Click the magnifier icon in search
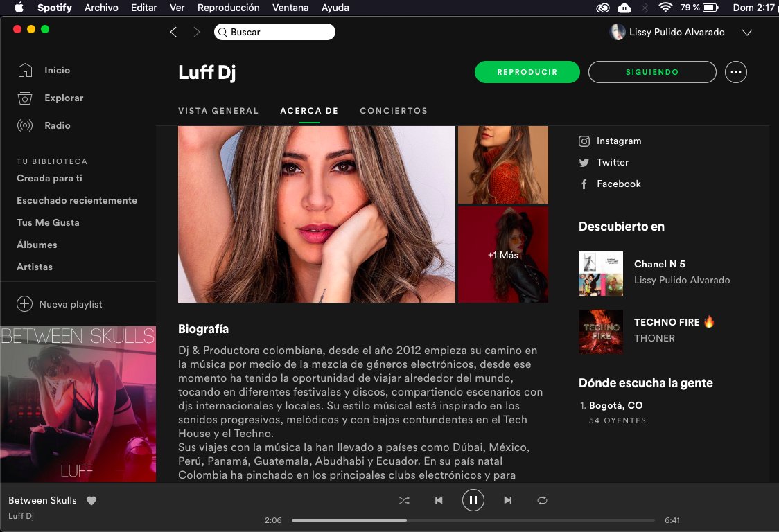Image resolution: width=779 pixels, height=532 pixels. click(222, 33)
